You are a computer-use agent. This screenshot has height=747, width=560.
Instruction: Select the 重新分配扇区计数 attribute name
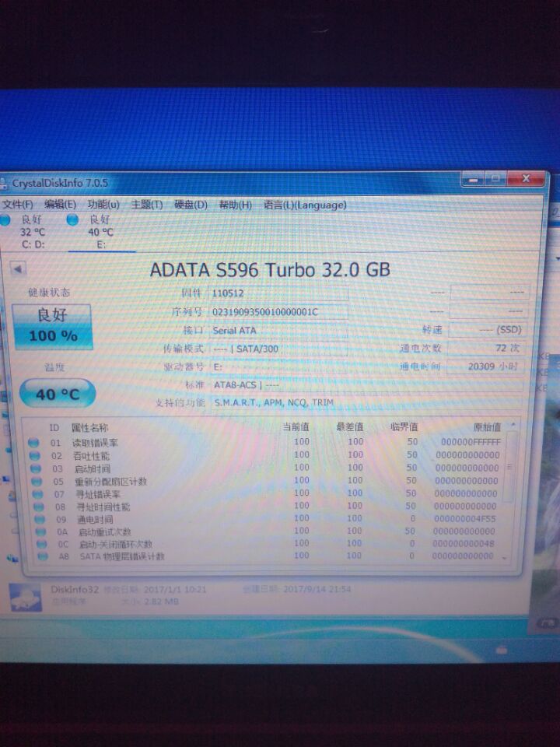click(111, 482)
